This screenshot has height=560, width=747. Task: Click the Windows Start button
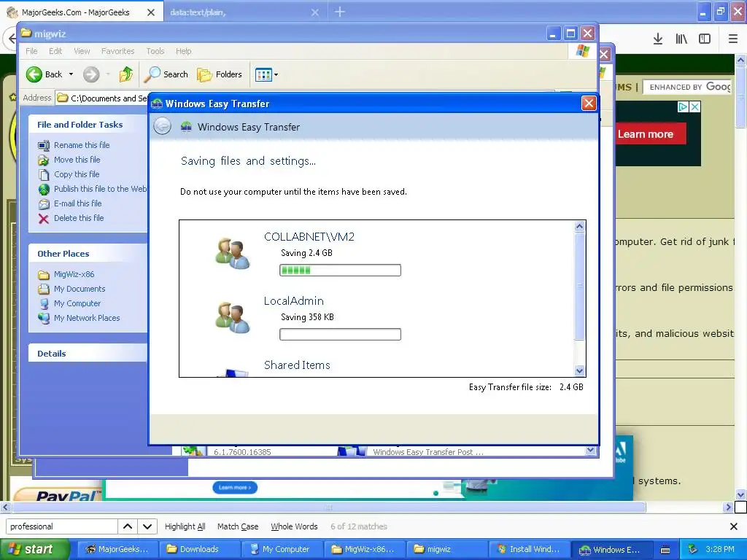coord(35,549)
